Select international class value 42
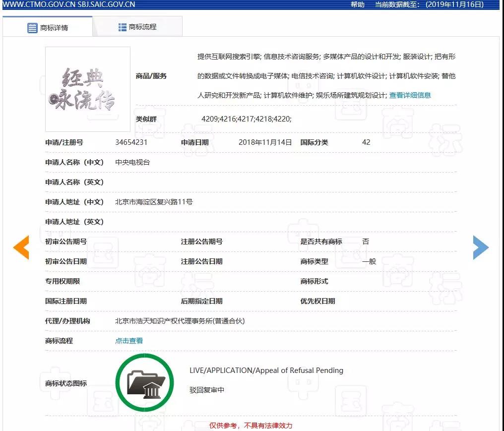Viewport: 504px width, 431px height. 366,142
